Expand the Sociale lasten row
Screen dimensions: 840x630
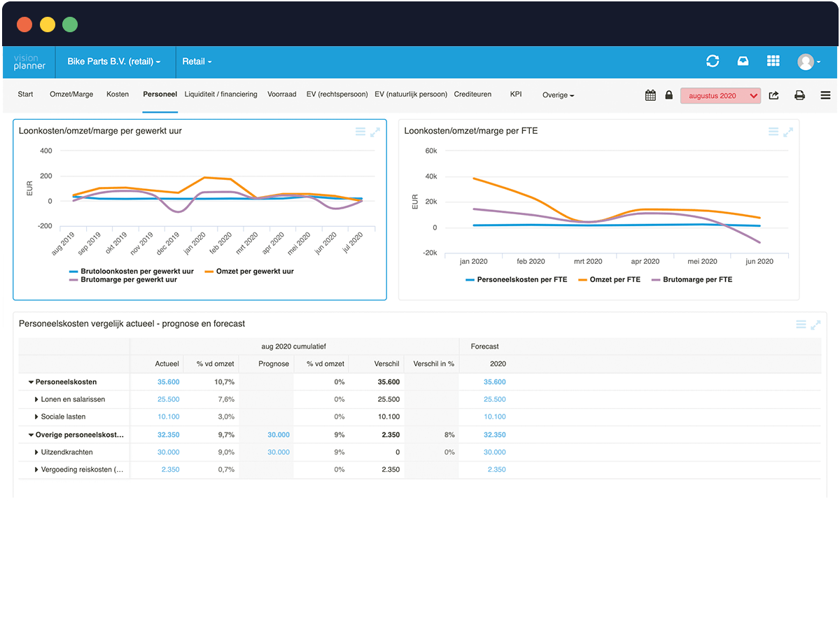click(x=36, y=417)
